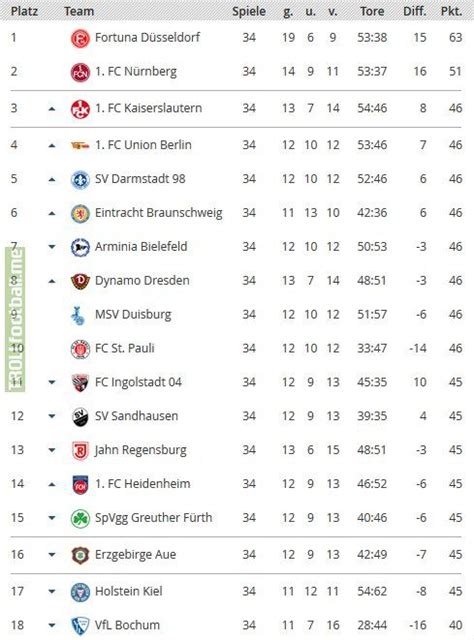Click the Spiele column header
Image resolution: width=474 pixels, height=640 pixels.
tap(249, 11)
